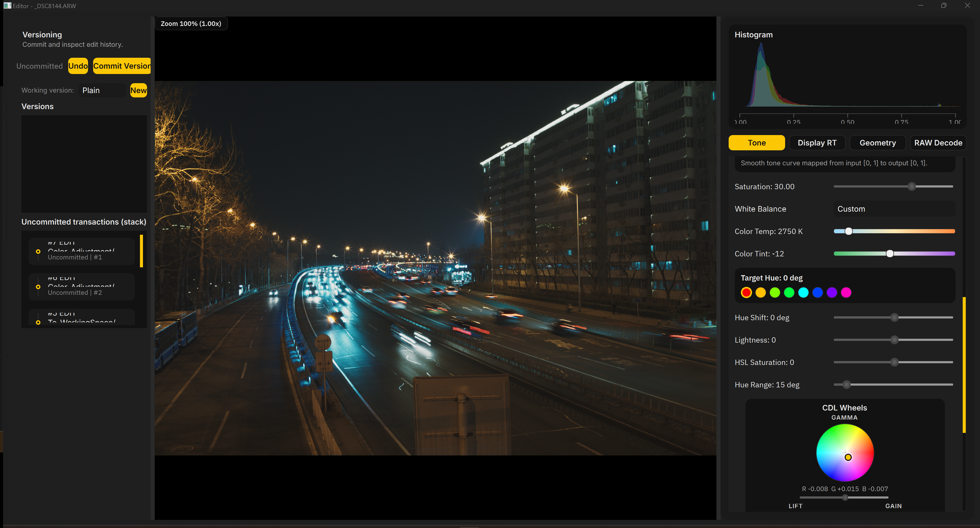Screen dimensions: 980x528
Task: Click the Saturation slider handle
Action: 912,186
